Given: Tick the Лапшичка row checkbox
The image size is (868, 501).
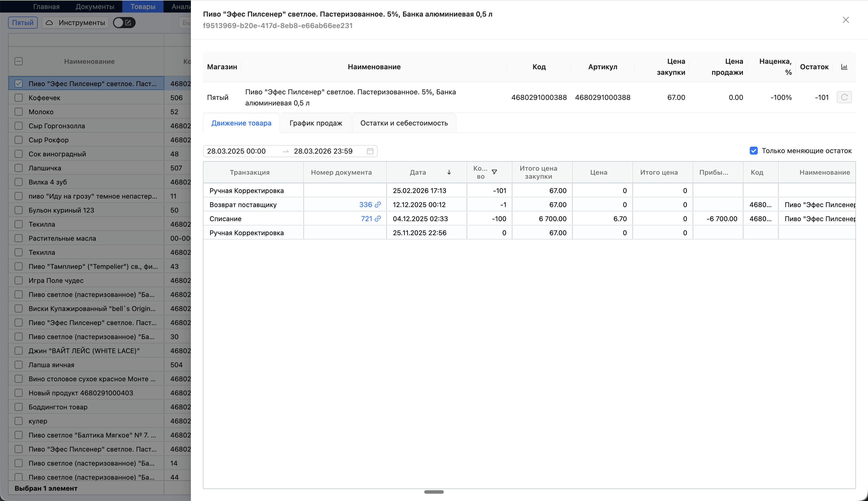Looking at the screenshot, I should click(19, 168).
